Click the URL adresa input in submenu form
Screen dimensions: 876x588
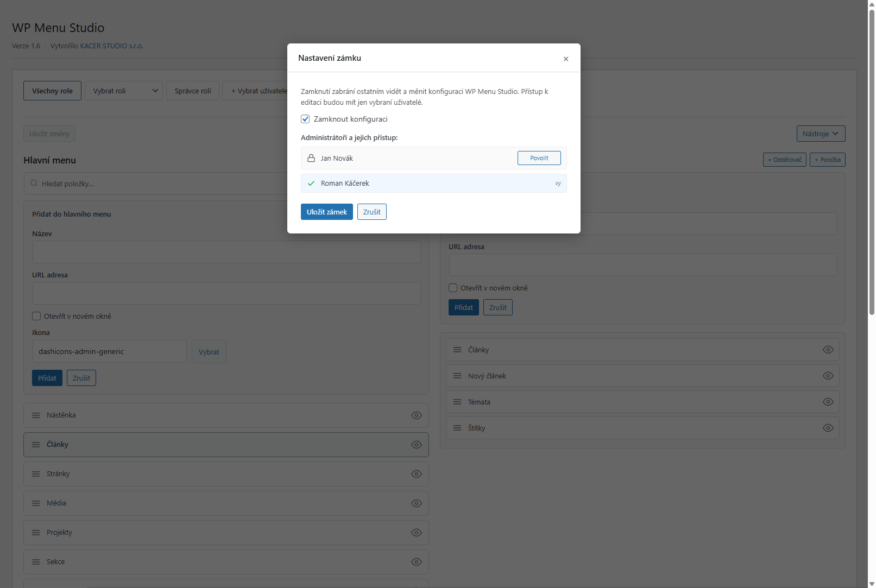coord(643,265)
